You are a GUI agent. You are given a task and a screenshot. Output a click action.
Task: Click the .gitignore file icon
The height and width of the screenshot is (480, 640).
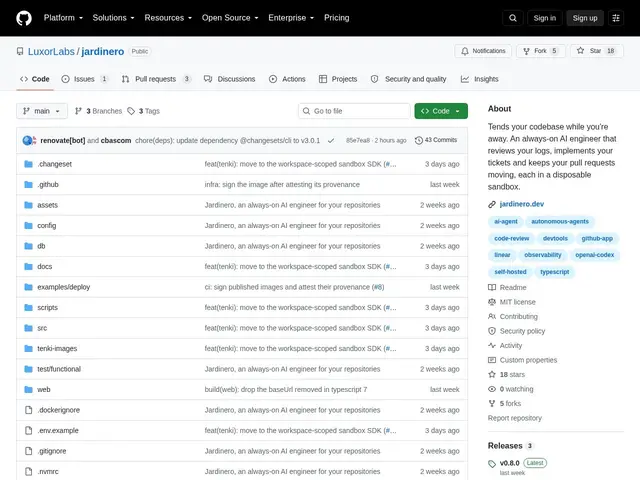(28, 451)
